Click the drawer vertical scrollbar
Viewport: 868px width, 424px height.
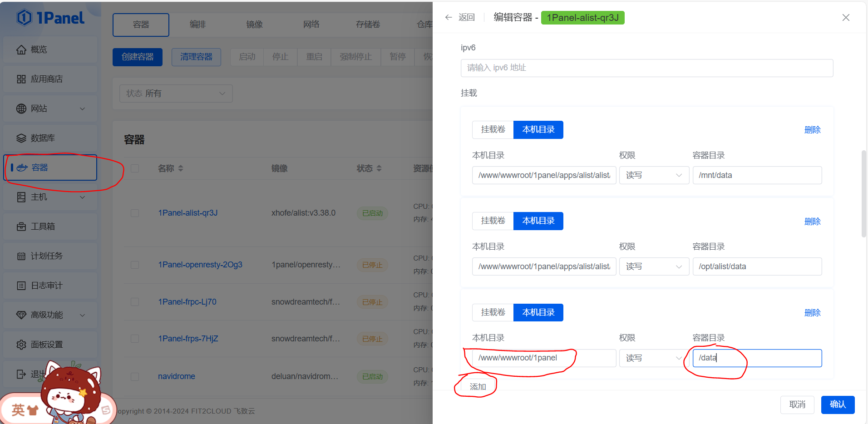[863, 193]
